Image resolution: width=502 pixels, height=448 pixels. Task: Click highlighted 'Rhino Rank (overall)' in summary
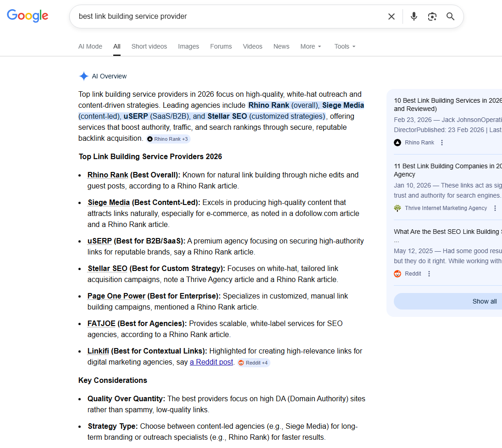click(x=283, y=105)
